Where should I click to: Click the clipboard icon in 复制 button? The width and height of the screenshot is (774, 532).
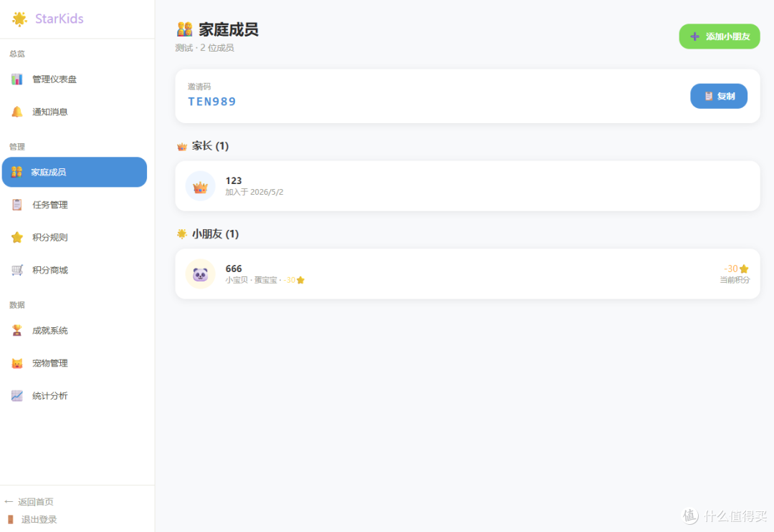click(708, 96)
